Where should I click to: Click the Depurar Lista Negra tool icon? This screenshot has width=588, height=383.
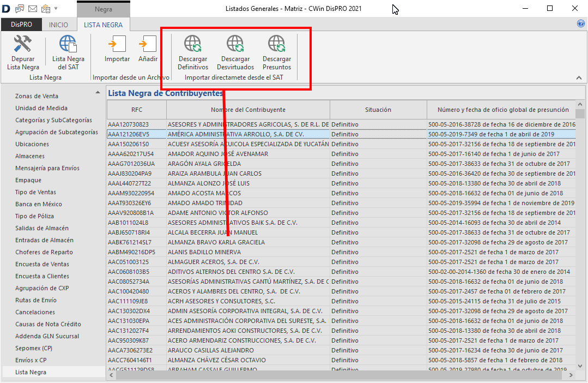[23, 45]
